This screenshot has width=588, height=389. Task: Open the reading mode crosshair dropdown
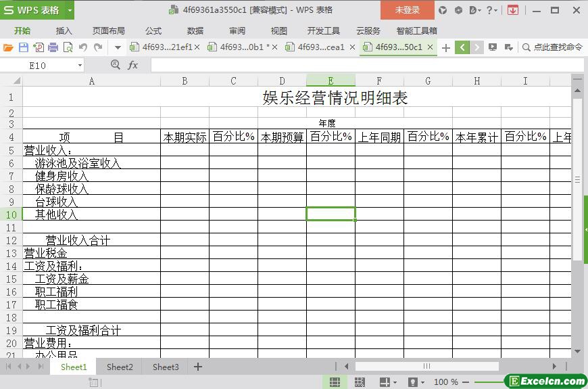coord(388,382)
